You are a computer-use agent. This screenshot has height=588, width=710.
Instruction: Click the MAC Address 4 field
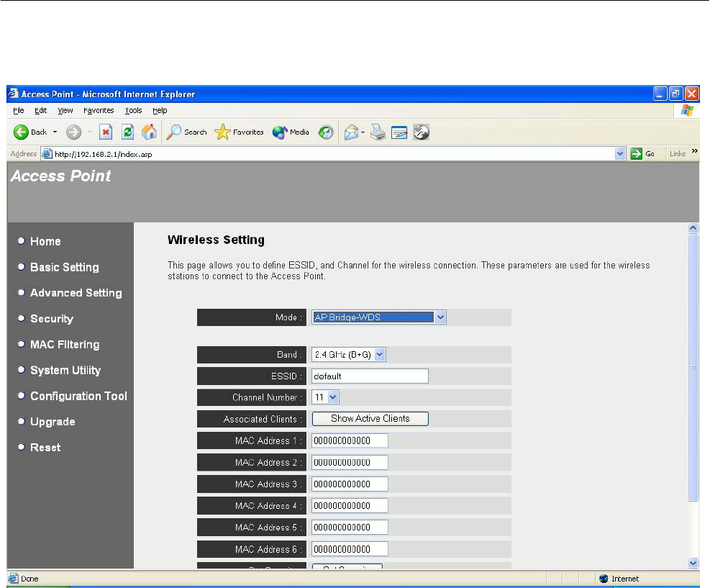(350, 505)
